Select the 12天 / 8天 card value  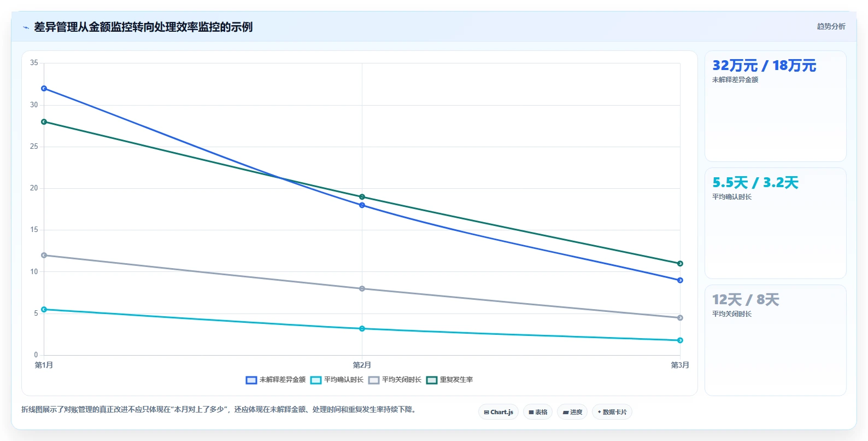pos(745,300)
